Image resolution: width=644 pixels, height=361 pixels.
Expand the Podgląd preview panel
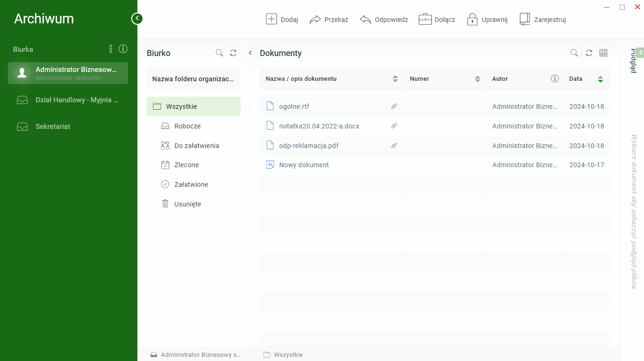tap(640, 52)
